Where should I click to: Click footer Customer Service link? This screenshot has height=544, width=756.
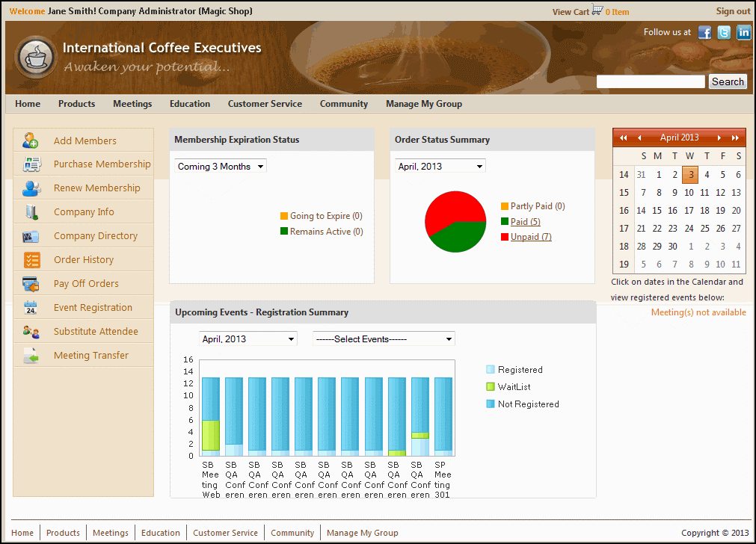(x=225, y=533)
